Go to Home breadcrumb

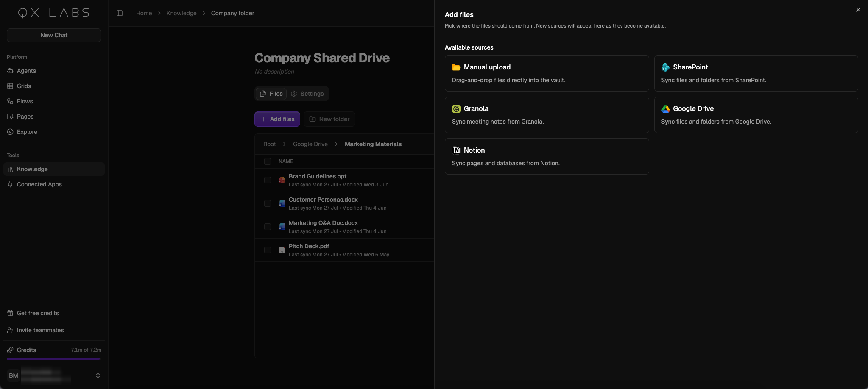pos(144,13)
